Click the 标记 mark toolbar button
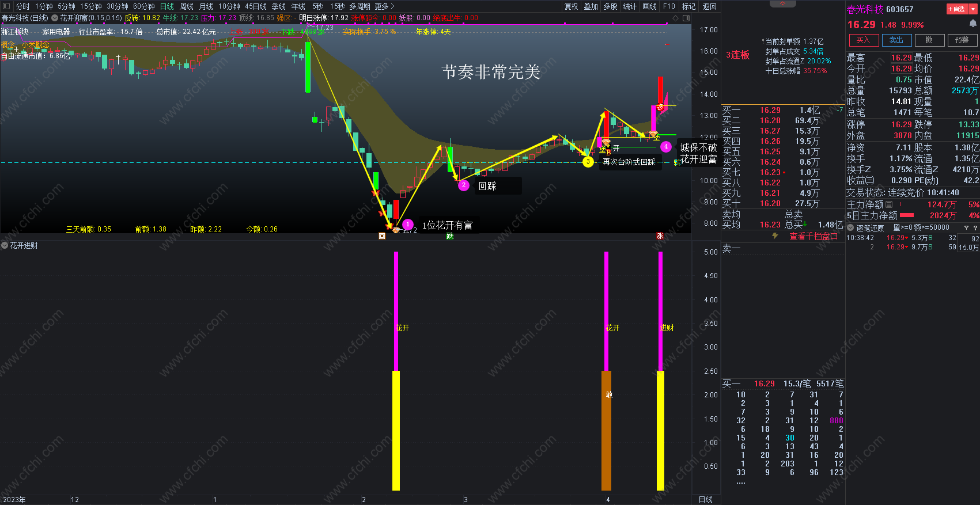This screenshot has width=980, height=505. click(x=688, y=6)
